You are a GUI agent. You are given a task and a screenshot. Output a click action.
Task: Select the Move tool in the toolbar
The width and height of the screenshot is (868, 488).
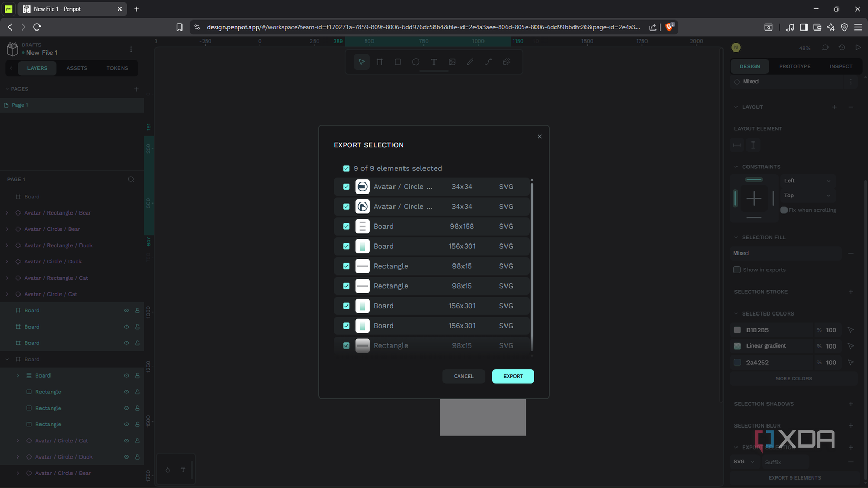point(361,62)
